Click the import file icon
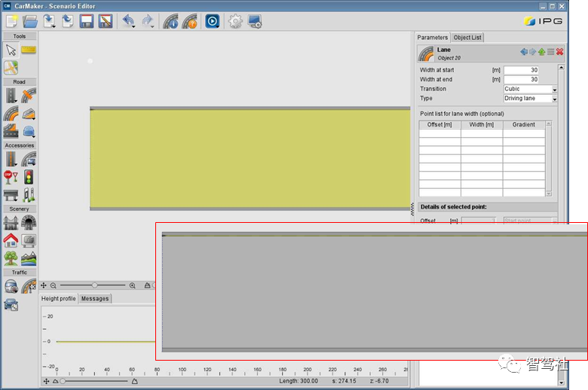588x390 pixels. tap(49, 21)
